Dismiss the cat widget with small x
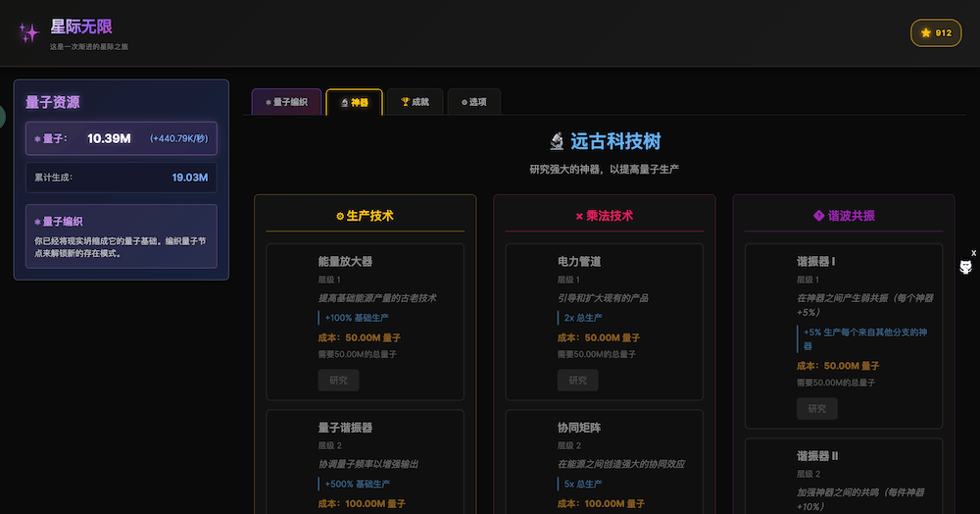980x514 pixels. click(x=973, y=253)
